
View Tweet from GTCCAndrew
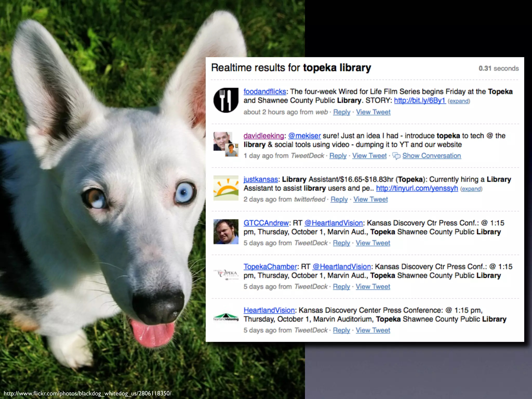[x=373, y=243]
